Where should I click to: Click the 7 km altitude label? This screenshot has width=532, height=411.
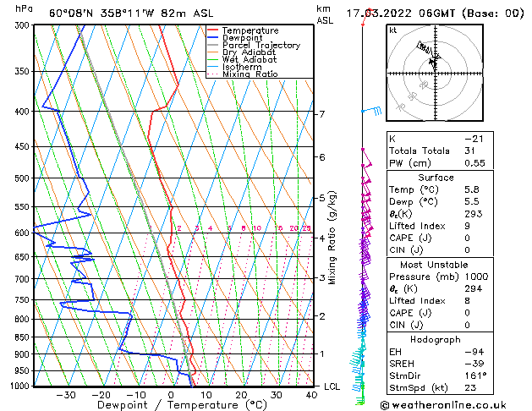pyautogui.click(x=321, y=114)
